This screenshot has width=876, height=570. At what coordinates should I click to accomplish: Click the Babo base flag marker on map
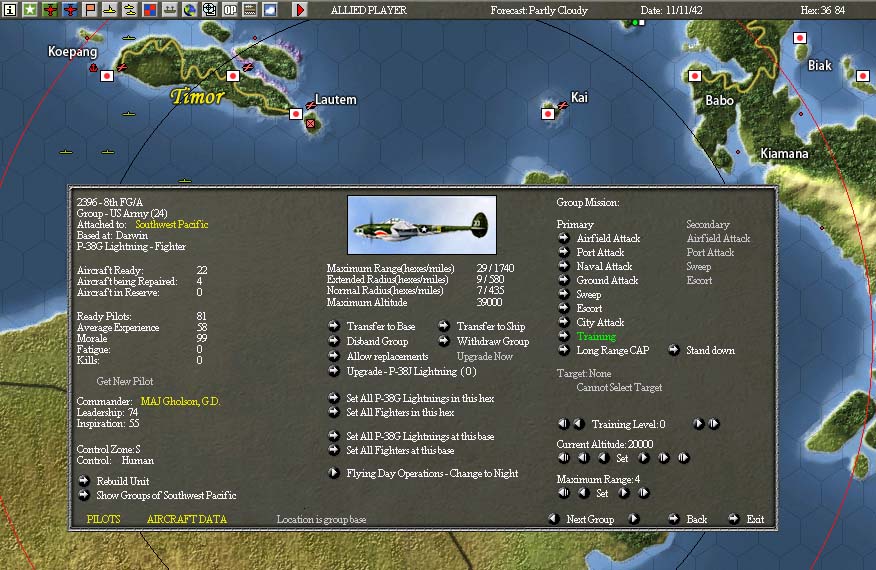(x=695, y=76)
